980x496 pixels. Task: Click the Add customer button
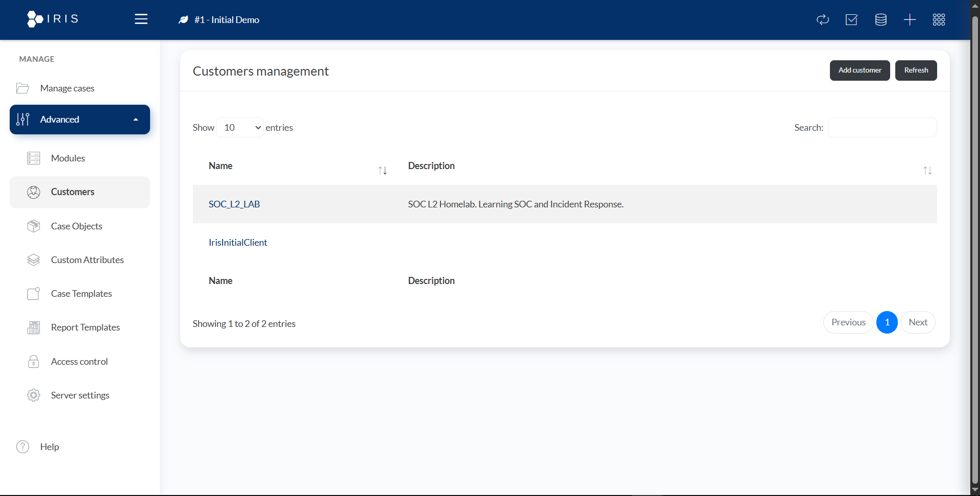pyautogui.click(x=860, y=70)
